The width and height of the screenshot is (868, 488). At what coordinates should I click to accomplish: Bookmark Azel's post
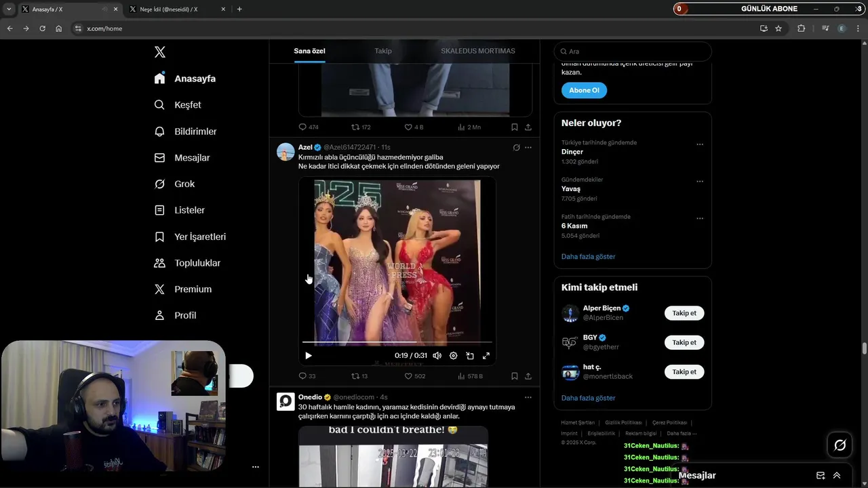(x=515, y=376)
